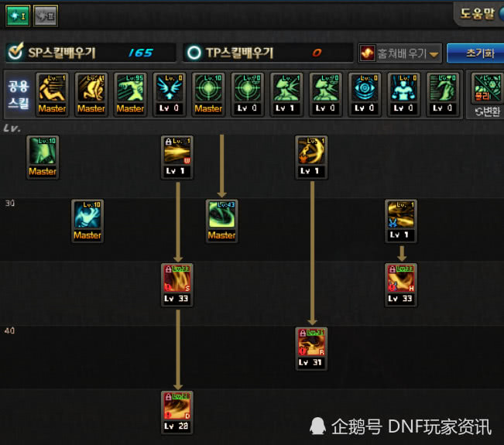Select the blue figure Lv.10 Master skill
Viewport: 504px width, 445px height.
[x=87, y=221]
